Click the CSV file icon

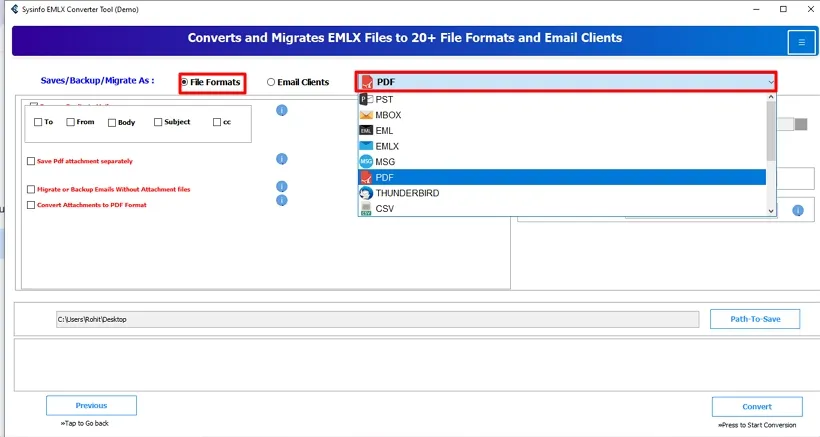(366, 209)
